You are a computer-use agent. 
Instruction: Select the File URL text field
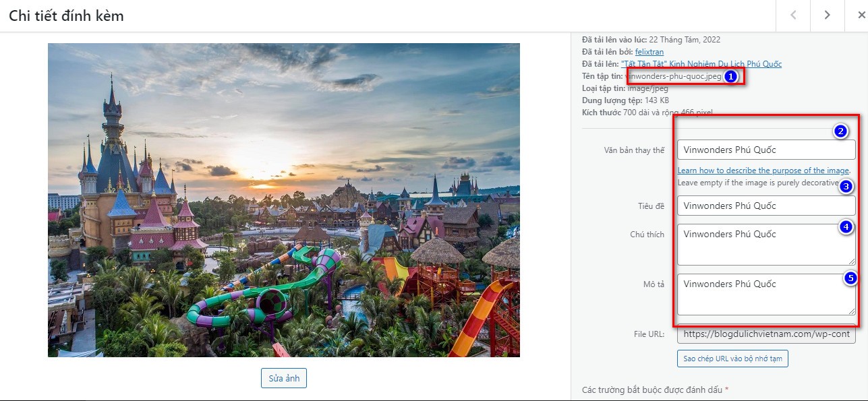pos(766,334)
